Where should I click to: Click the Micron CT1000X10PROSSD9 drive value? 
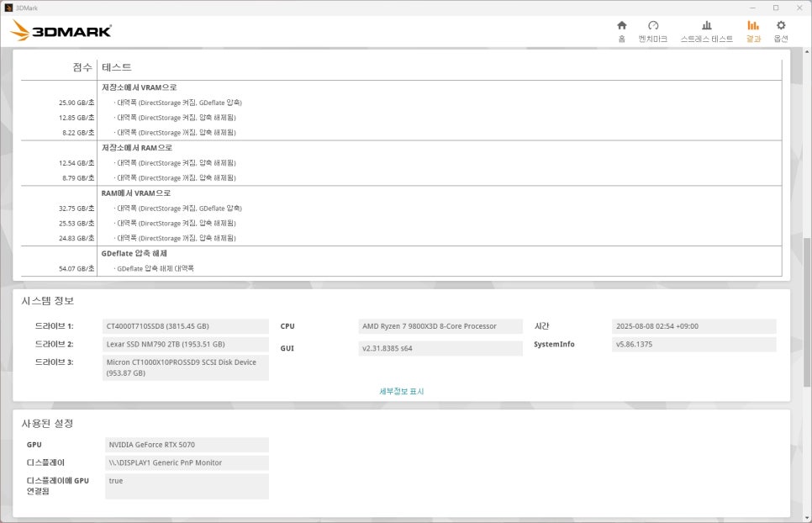click(x=186, y=367)
